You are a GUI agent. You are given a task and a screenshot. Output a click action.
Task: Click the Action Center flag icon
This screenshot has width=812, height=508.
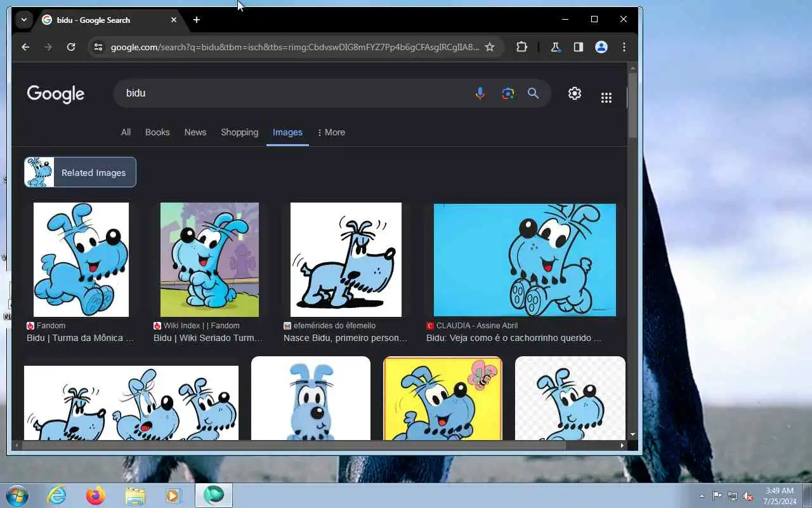pyautogui.click(x=717, y=496)
